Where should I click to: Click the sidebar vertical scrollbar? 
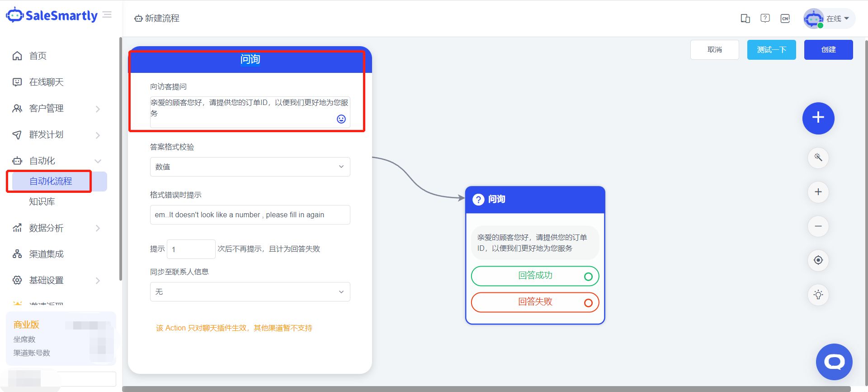120,158
